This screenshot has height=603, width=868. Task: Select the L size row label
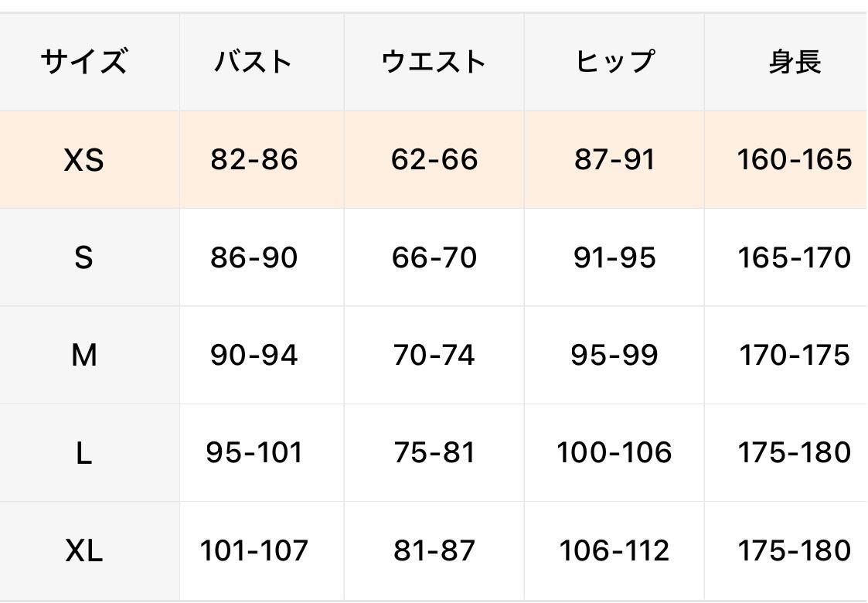coord(83,453)
